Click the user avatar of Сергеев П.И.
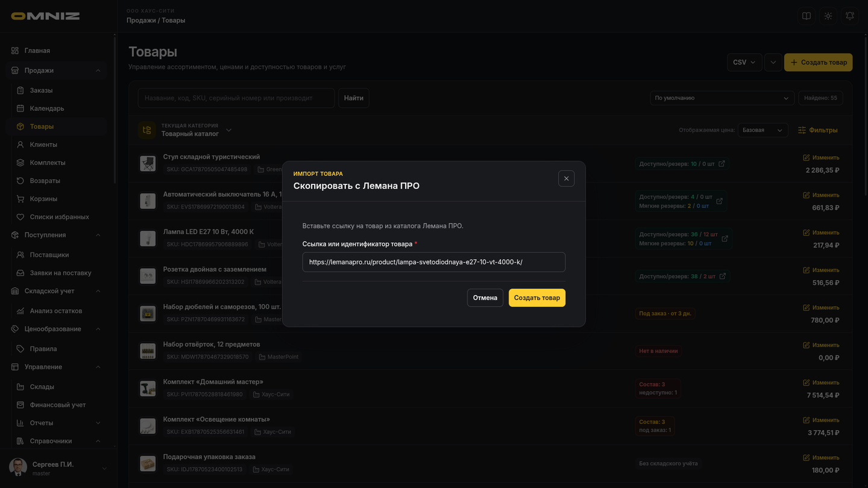868x488 pixels. (18, 468)
